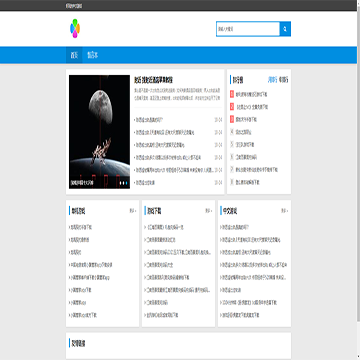Click the blue magnifier search button
This screenshot has width=360, height=360.
(x=285, y=29)
